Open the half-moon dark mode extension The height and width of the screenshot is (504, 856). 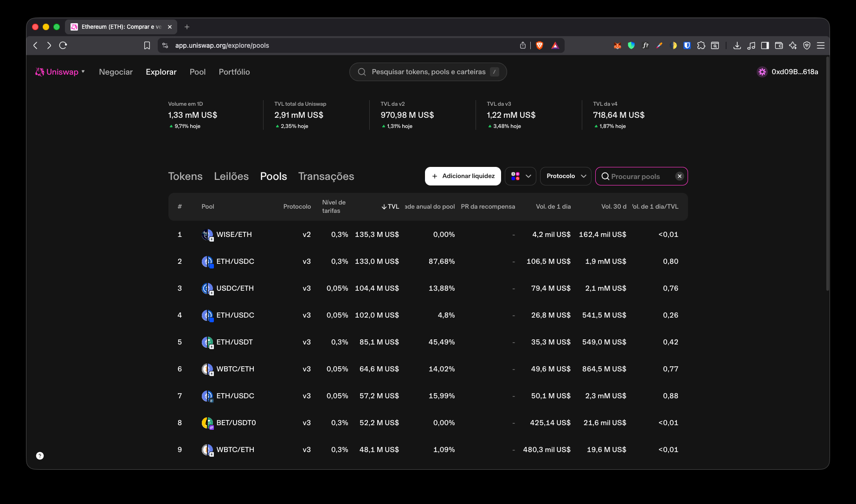[x=674, y=45]
